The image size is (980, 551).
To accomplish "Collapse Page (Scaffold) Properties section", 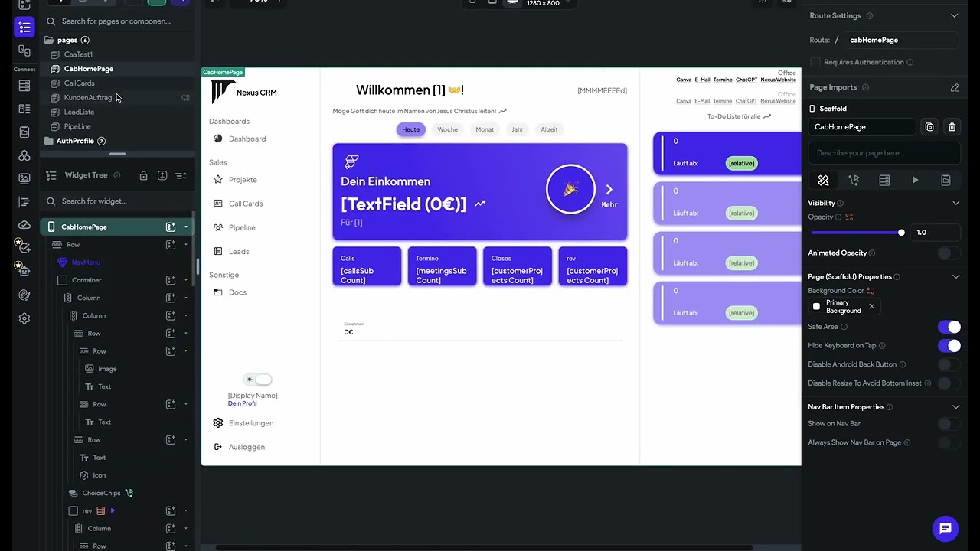I will pos(955,276).
